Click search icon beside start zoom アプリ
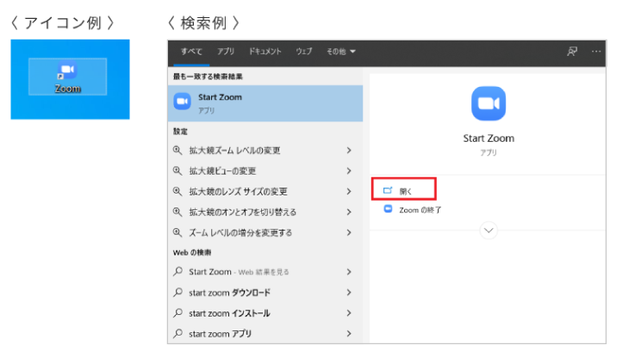The width and height of the screenshot is (629, 364). [177, 333]
